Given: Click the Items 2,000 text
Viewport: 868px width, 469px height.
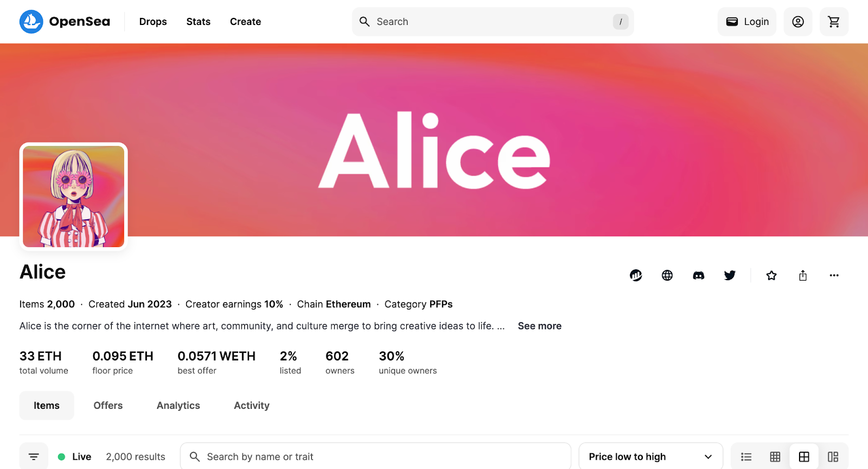Looking at the screenshot, I should 47,304.
